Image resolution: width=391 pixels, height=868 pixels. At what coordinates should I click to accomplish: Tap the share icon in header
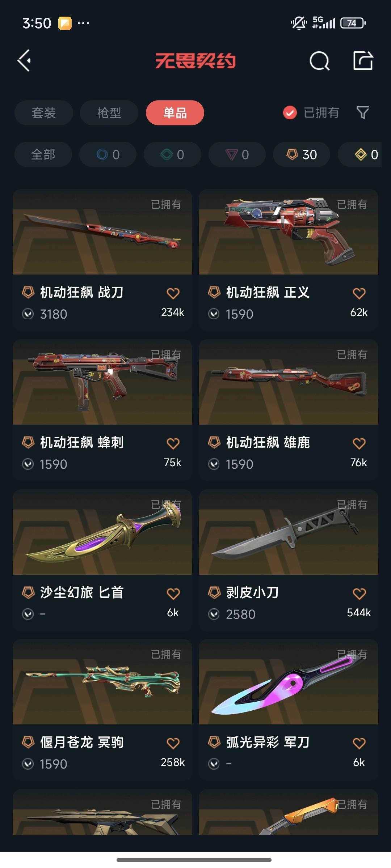tap(363, 60)
